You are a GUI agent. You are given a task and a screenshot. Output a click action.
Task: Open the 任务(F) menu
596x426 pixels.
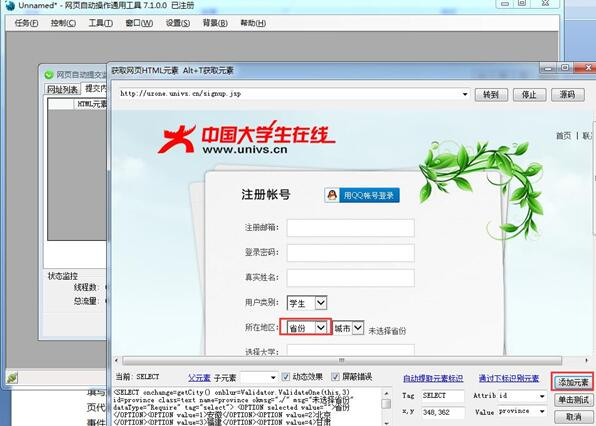[x=26, y=23]
